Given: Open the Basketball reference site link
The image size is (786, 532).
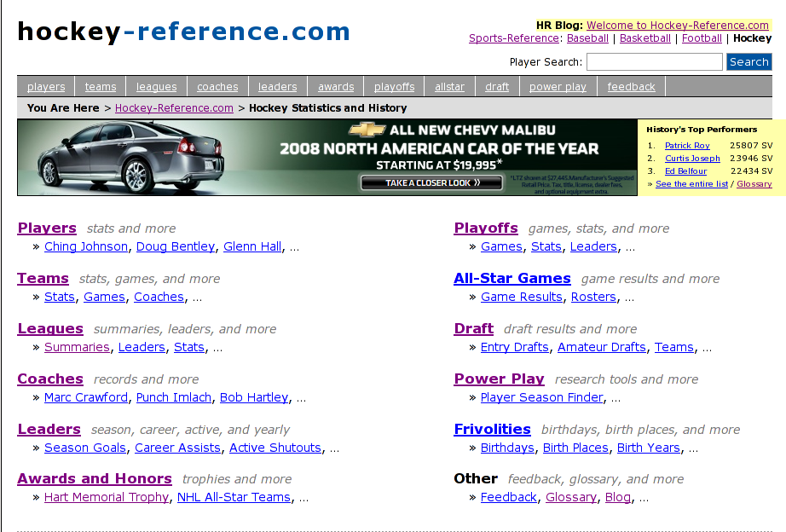Looking at the screenshot, I should (x=645, y=38).
